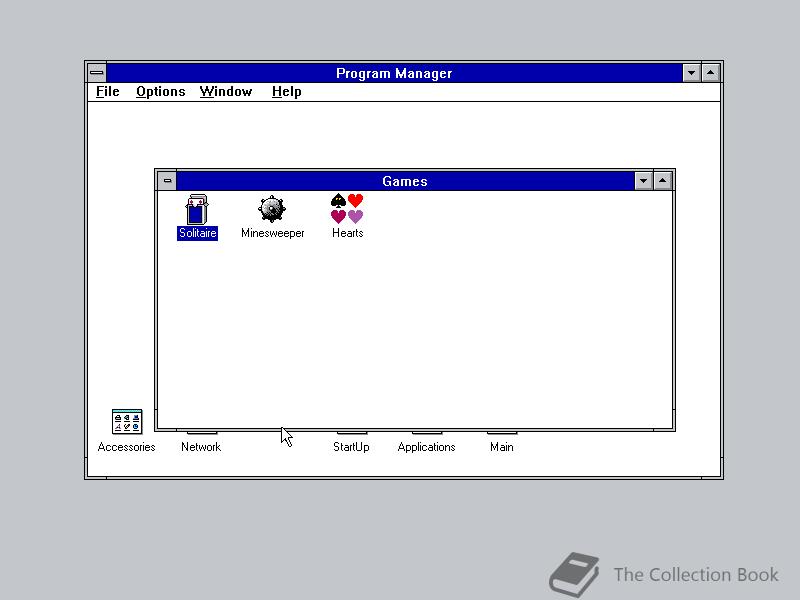Minimize the Games group window
The height and width of the screenshot is (600, 800).
(x=643, y=181)
